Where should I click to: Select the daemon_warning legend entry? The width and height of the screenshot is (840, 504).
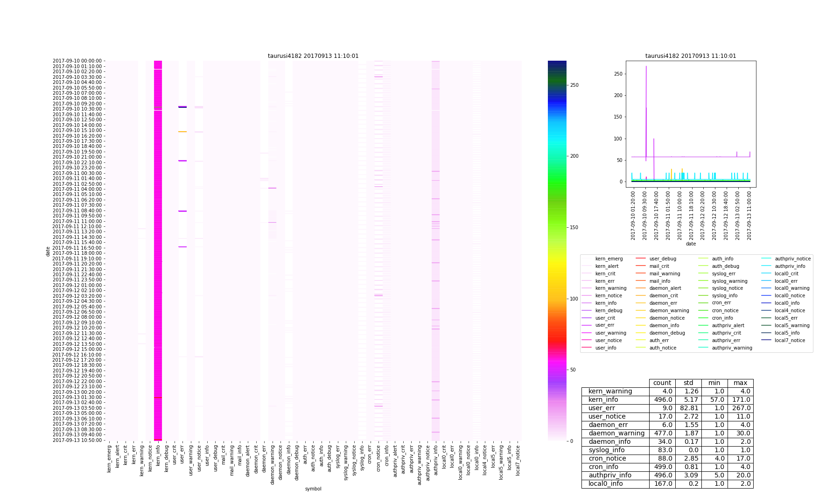(669, 310)
